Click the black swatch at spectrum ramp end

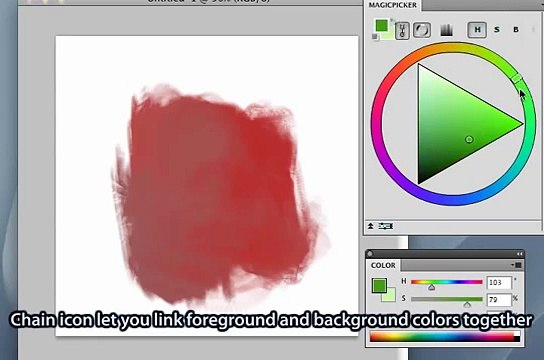click(517, 339)
